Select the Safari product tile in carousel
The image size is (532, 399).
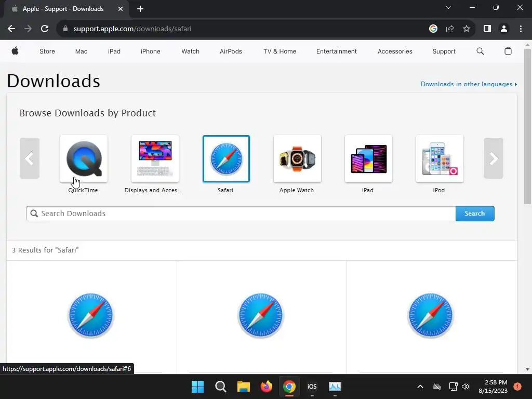click(x=226, y=158)
